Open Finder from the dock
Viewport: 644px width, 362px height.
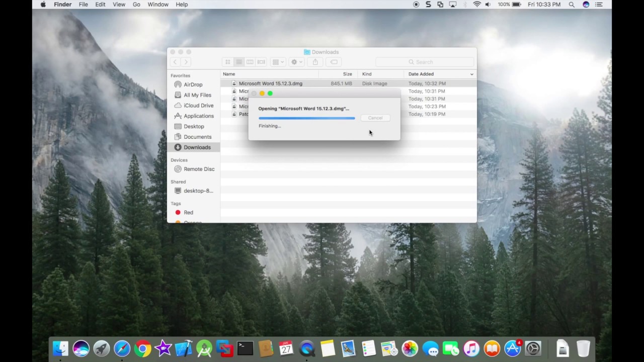pos(60,348)
